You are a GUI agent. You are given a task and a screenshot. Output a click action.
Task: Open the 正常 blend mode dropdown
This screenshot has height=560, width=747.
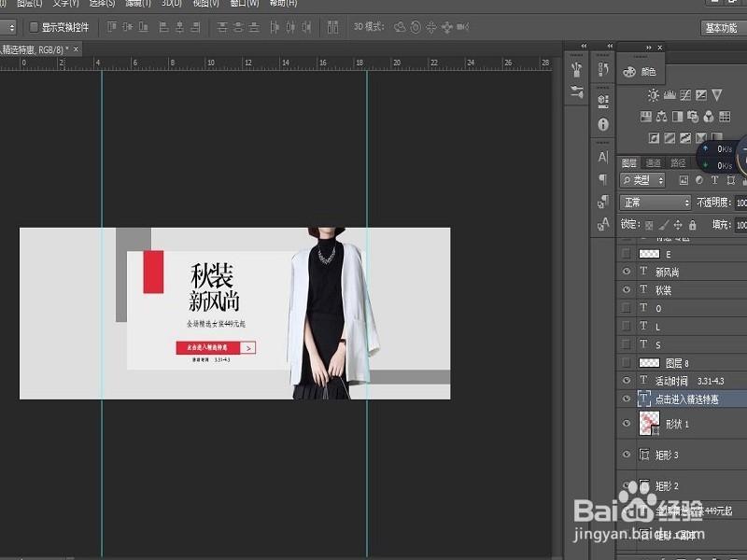[655, 203]
